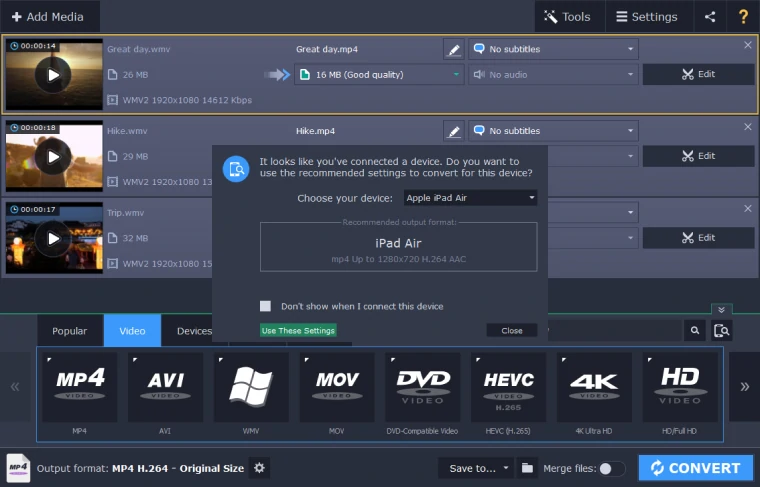The height and width of the screenshot is (487, 760).
Task: Click the Great day.mp4 output file name
Action: (x=327, y=49)
